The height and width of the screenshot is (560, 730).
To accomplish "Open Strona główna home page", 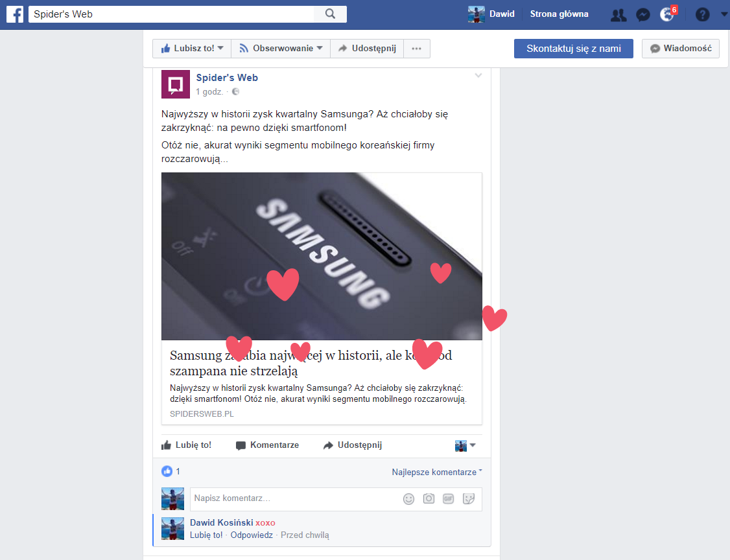I will (x=559, y=14).
